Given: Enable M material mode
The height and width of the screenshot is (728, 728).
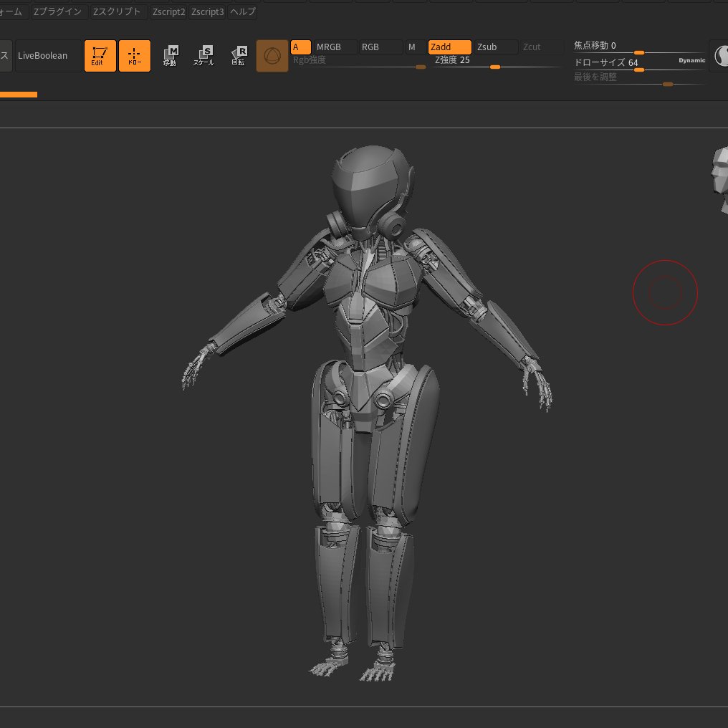Looking at the screenshot, I should click(416, 47).
